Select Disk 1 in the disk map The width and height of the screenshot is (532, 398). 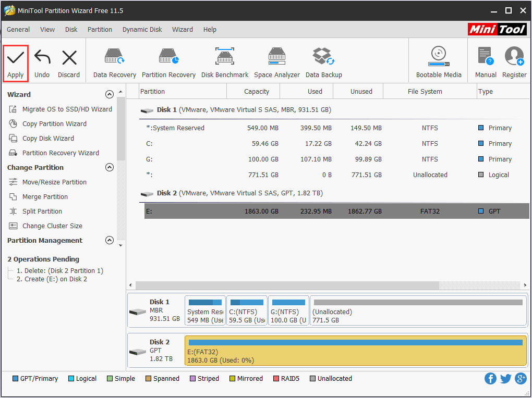[x=155, y=310]
